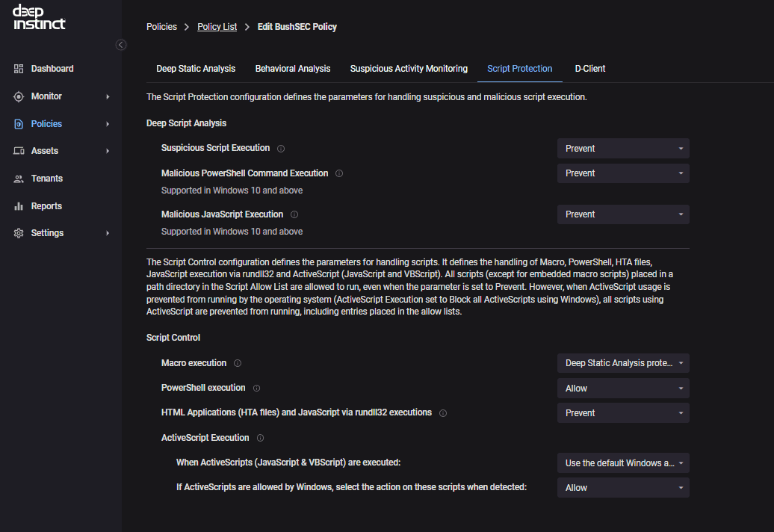Open the Malicious PowerShell Command Execution dropdown
774x532 pixels.
click(623, 173)
